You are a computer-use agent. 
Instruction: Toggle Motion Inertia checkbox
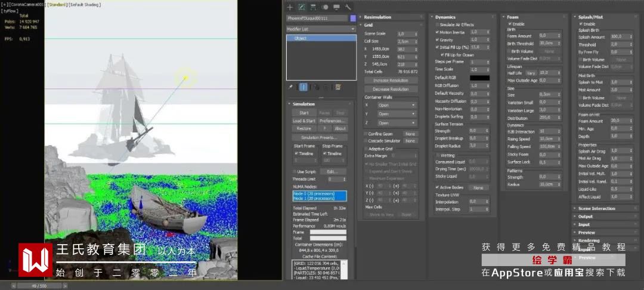(x=437, y=32)
